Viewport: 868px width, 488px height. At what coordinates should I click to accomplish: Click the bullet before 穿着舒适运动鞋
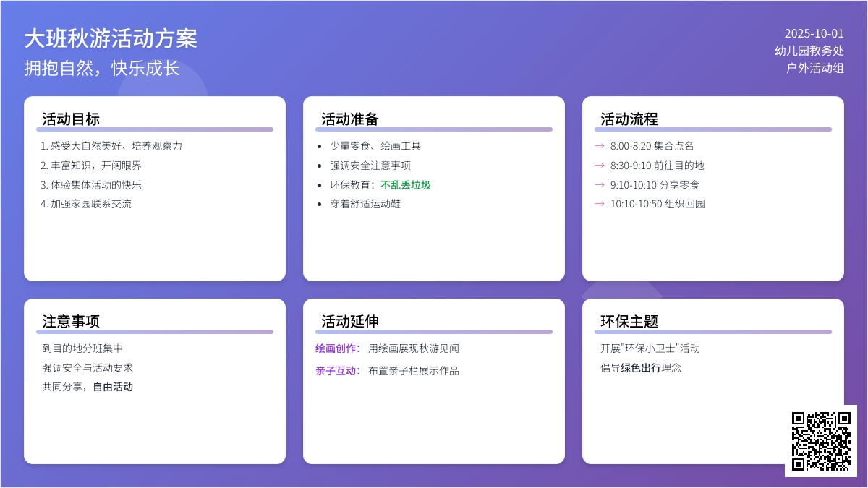coord(320,204)
